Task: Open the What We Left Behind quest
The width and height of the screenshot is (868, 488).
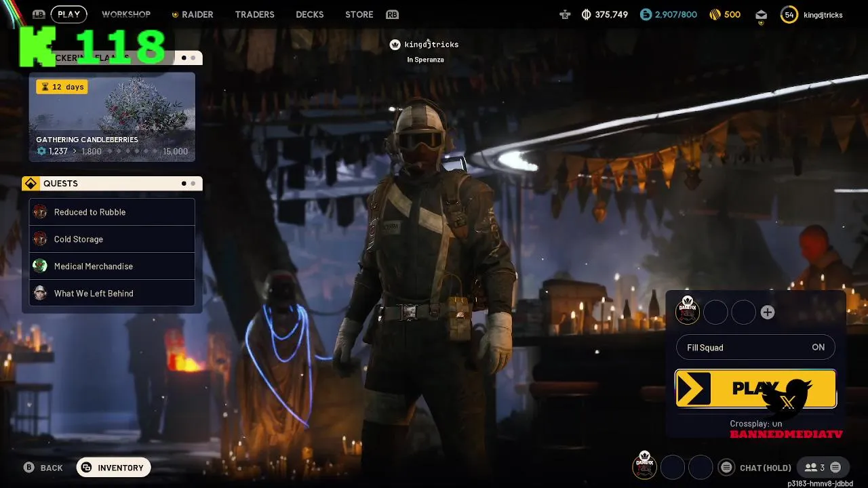Action: 112,293
